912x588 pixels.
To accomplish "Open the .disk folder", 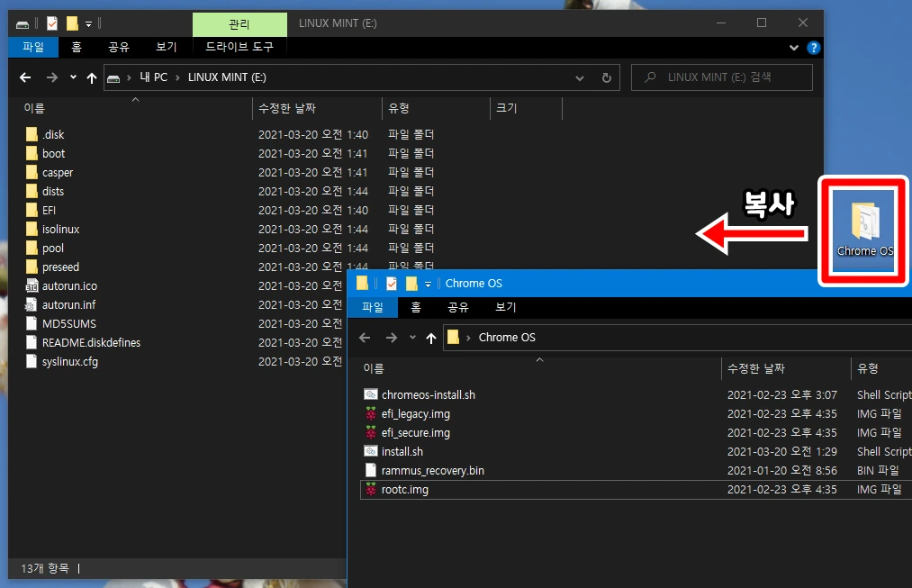I will pyautogui.click(x=53, y=134).
